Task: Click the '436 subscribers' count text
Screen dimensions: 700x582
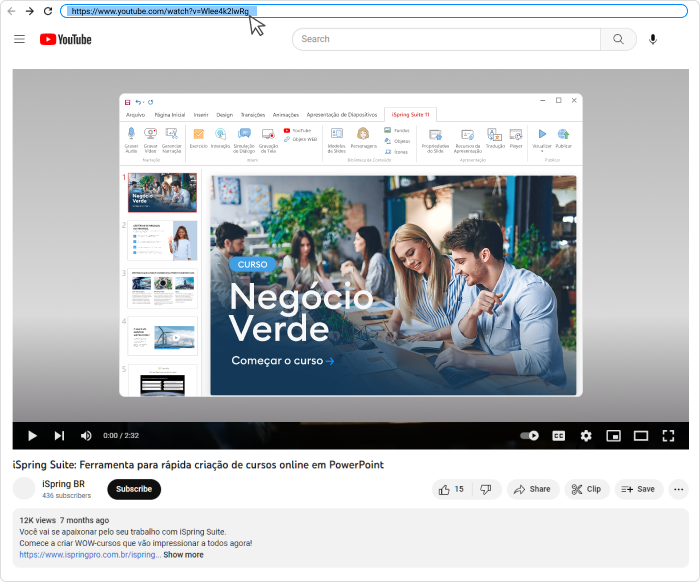Action: 66,495
